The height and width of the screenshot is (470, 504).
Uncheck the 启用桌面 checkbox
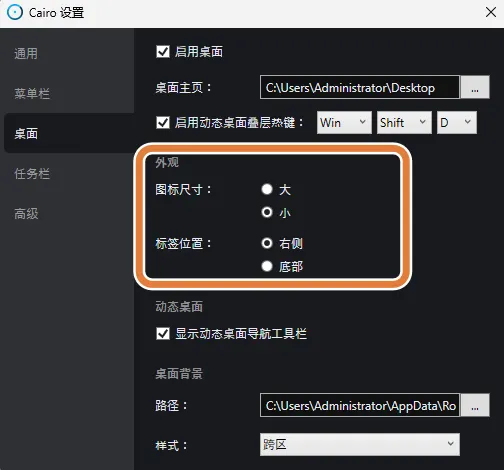point(163,52)
